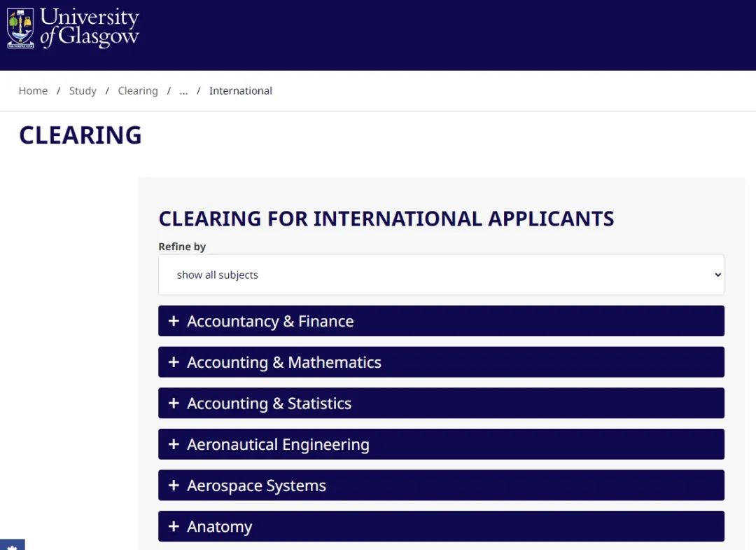Expand the Accounting & Statistics section

tap(441, 403)
